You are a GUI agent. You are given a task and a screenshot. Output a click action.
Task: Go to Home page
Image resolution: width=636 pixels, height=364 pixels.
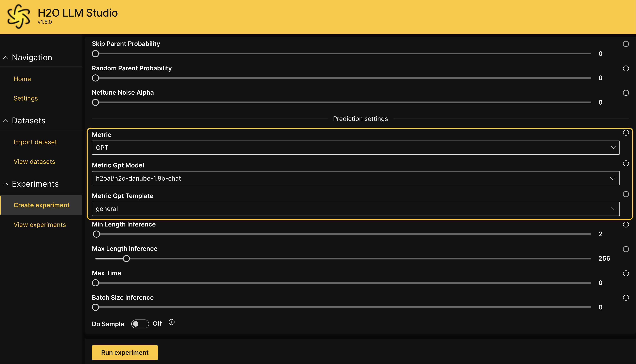(x=22, y=79)
